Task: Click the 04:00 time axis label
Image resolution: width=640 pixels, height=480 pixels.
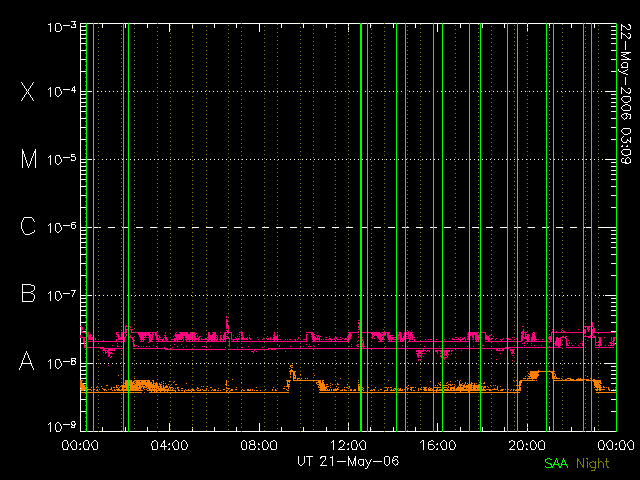Action: [169, 444]
